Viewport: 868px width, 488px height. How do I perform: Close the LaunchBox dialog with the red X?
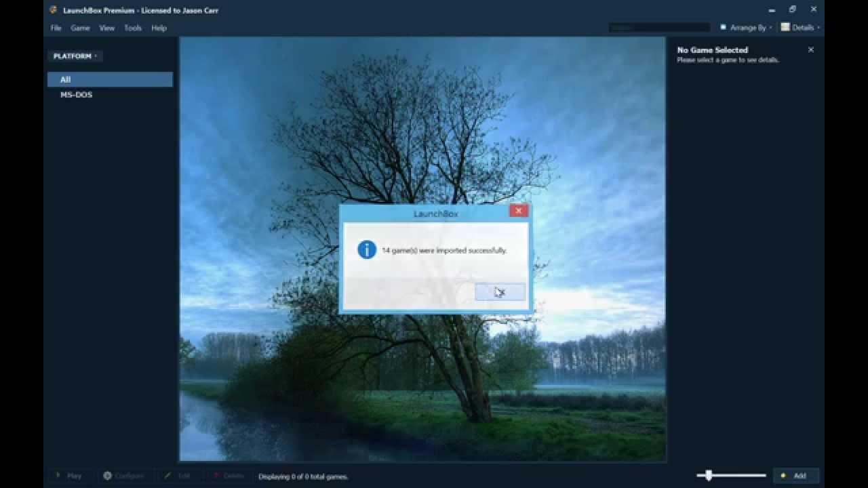pos(519,211)
